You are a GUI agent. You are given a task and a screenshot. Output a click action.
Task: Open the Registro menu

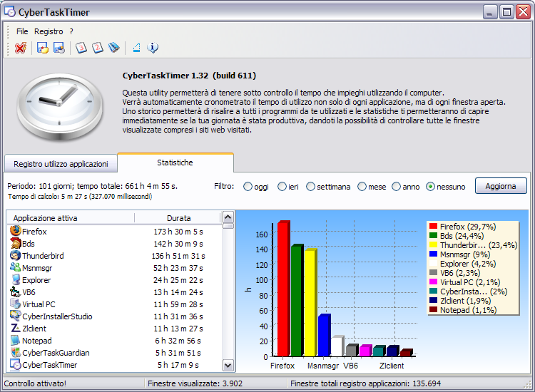[49, 31]
